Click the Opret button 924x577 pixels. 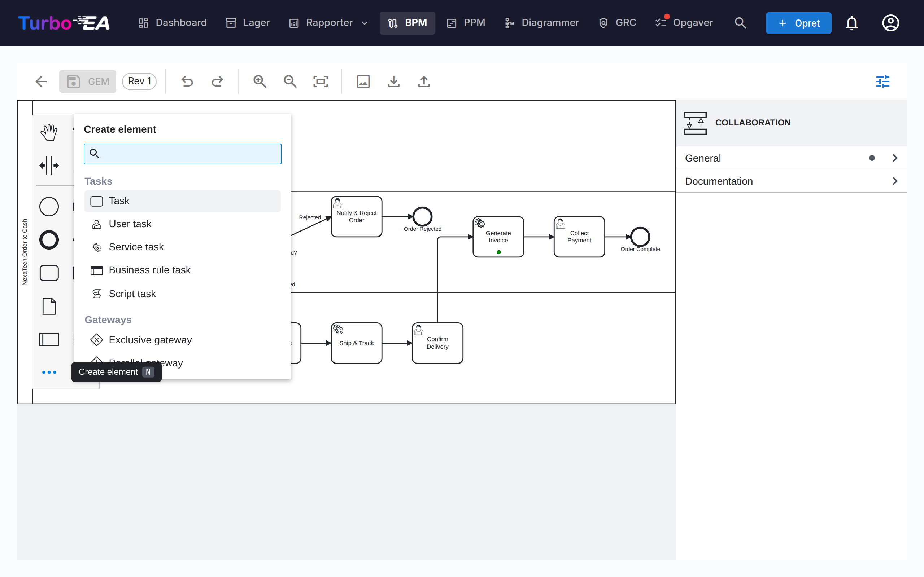click(798, 23)
